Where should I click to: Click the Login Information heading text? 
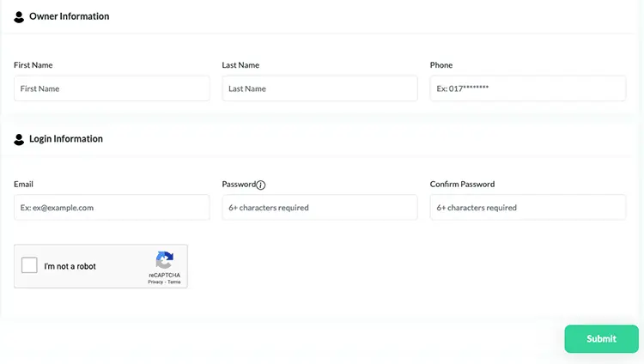click(66, 139)
